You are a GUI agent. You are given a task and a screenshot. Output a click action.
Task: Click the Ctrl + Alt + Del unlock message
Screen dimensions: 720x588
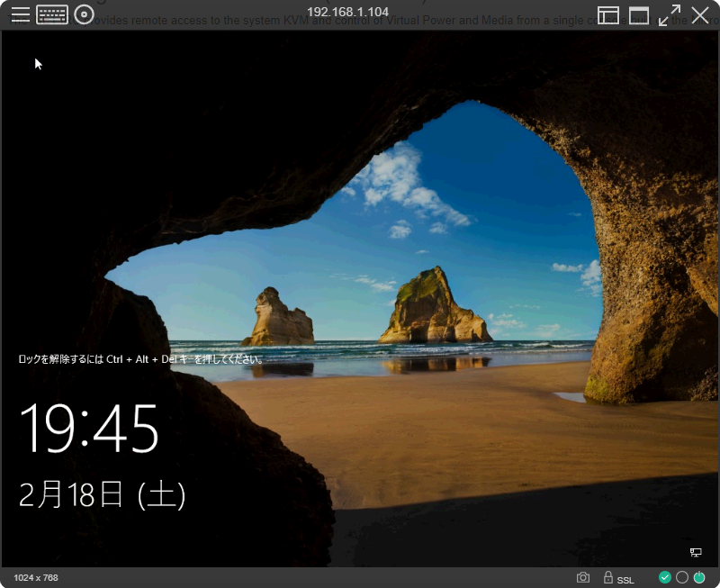(x=140, y=359)
